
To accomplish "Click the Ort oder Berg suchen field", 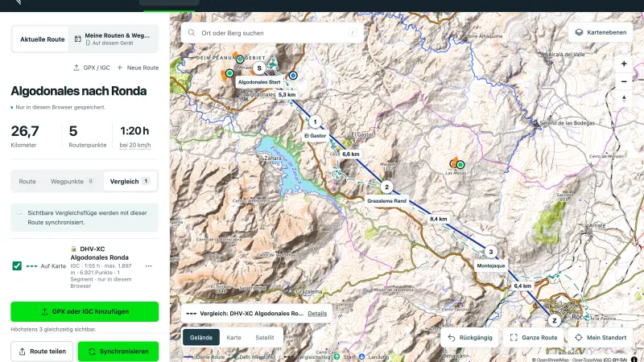I will click(272, 33).
